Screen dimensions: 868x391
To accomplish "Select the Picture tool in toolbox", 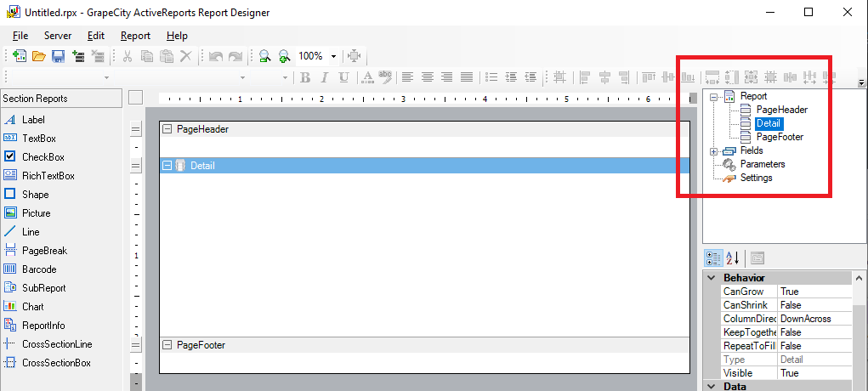I will pos(28,213).
